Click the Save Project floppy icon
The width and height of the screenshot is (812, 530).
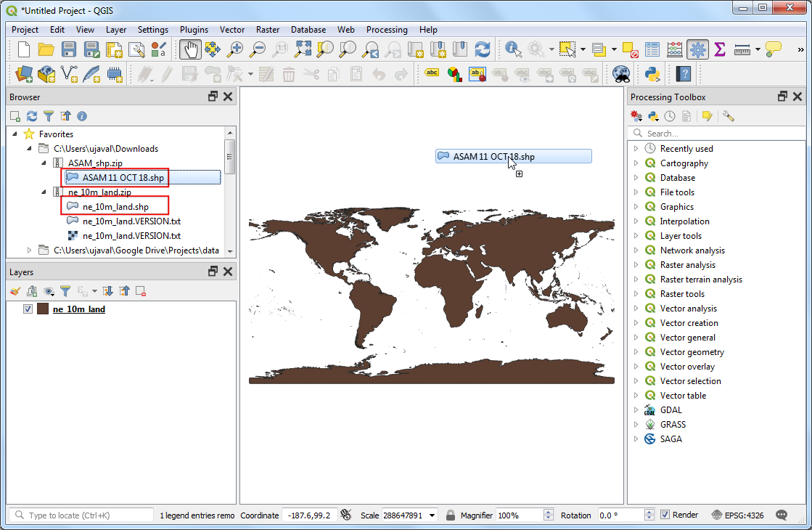tap(69, 49)
